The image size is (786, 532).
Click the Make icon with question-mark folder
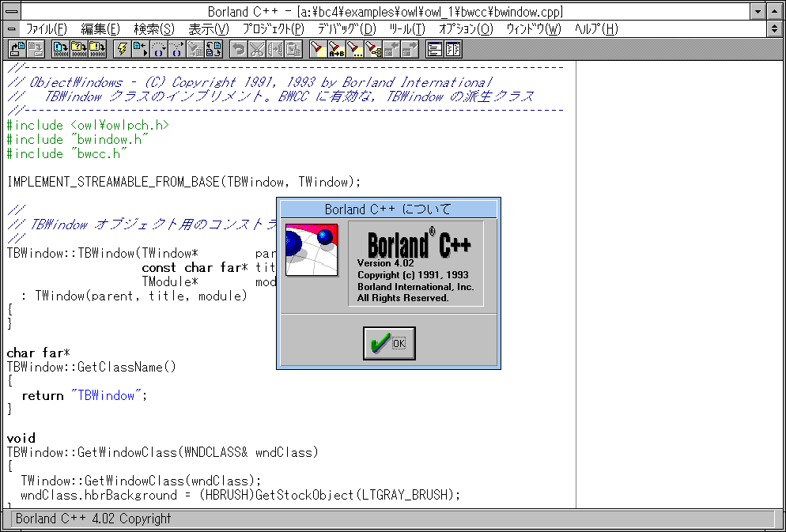(x=79, y=48)
